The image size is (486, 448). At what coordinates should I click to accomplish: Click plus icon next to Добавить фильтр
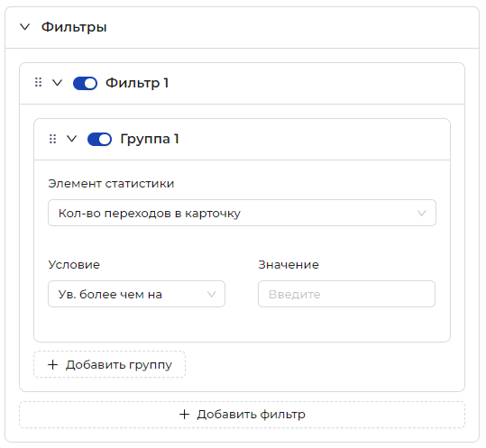point(185,415)
